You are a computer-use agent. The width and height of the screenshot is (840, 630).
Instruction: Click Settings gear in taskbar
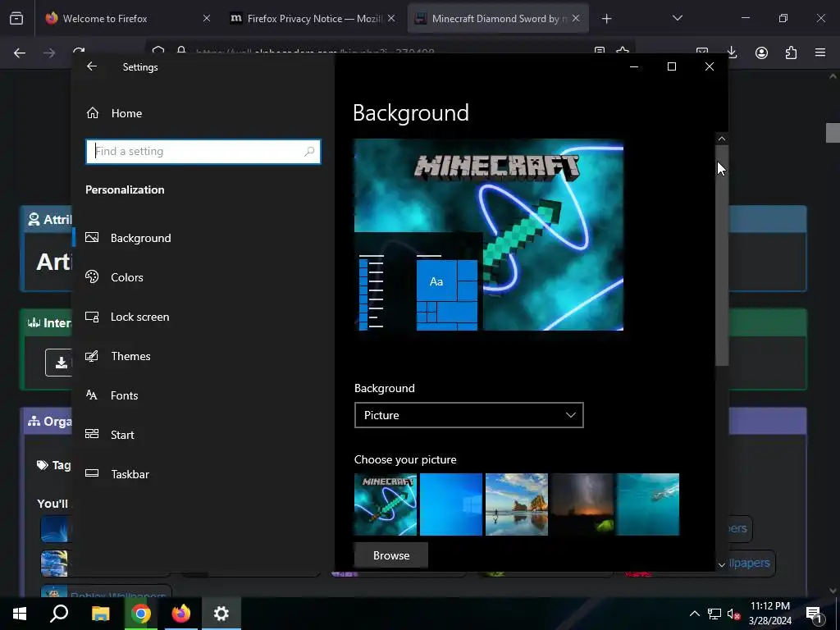click(221, 614)
